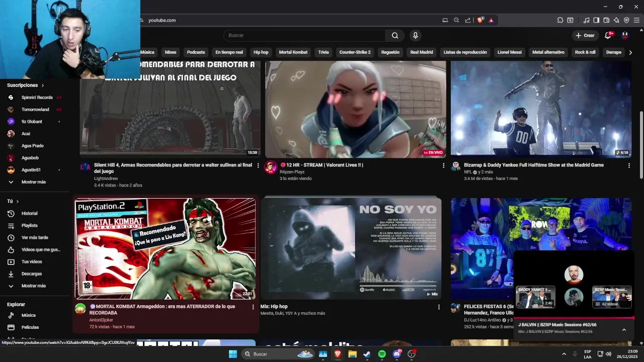644x362 pixels.
Task: Open the Tú section link
Action: tap(13, 201)
